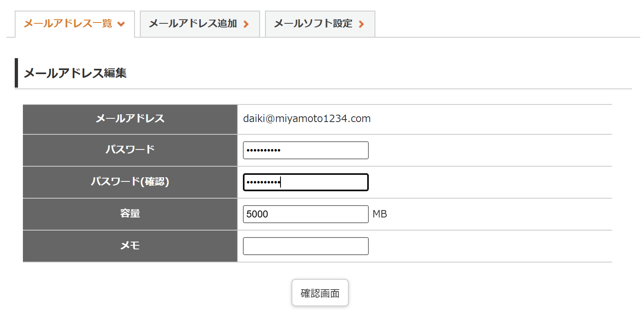Screen dimensions: 644x310
Task: Click the メモ row label
Action: pyautogui.click(x=130, y=245)
